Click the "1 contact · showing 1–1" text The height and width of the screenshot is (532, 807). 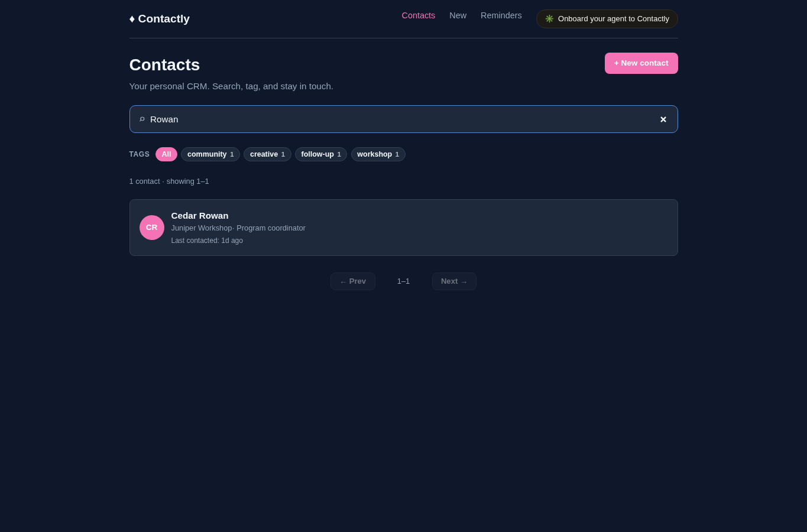click(x=169, y=181)
